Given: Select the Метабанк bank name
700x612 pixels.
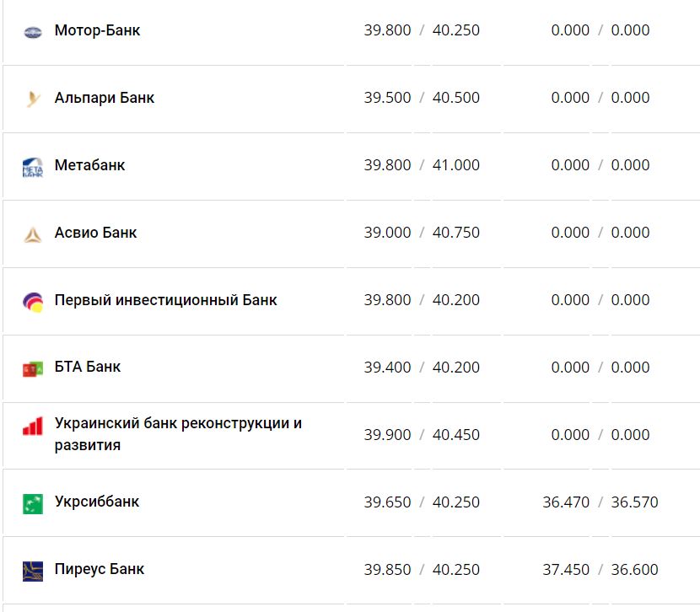Looking at the screenshot, I should (89, 165).
